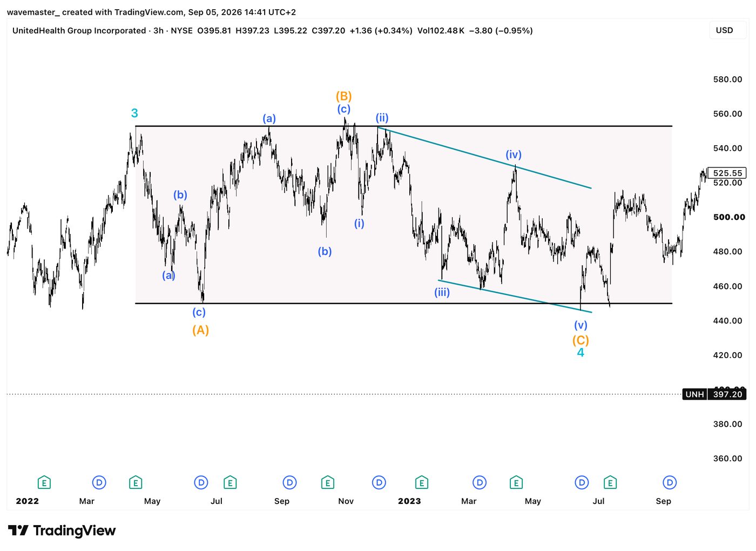Click the 420.00 price axis label

tap(727, 355)
